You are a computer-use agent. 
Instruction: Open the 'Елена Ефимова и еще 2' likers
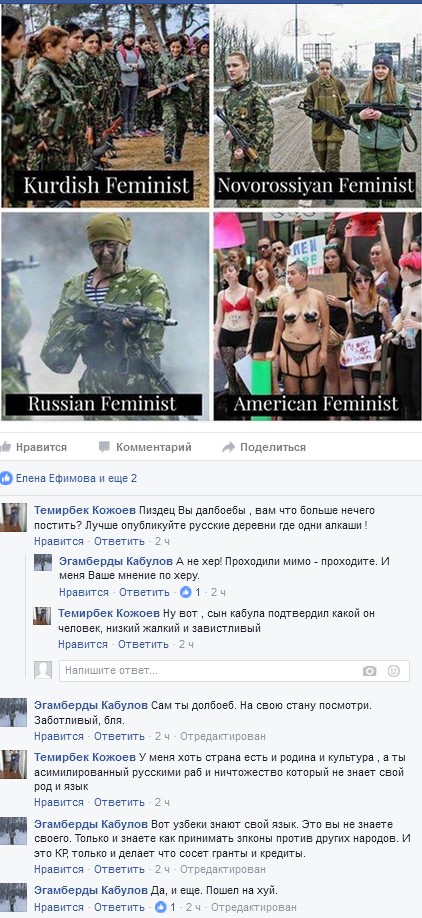click(x=76, y=478)
